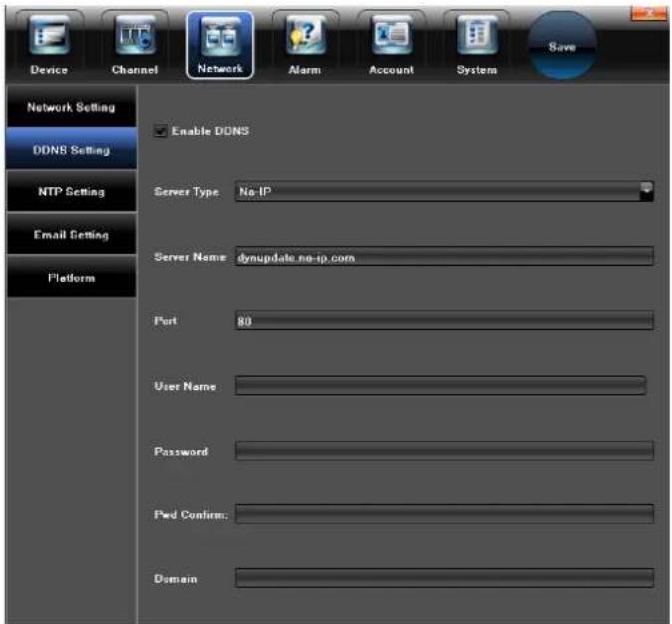This screenshot has height=624, width=672.
Task: Open the Channel settings icon
Action: (x=135, y=45)
